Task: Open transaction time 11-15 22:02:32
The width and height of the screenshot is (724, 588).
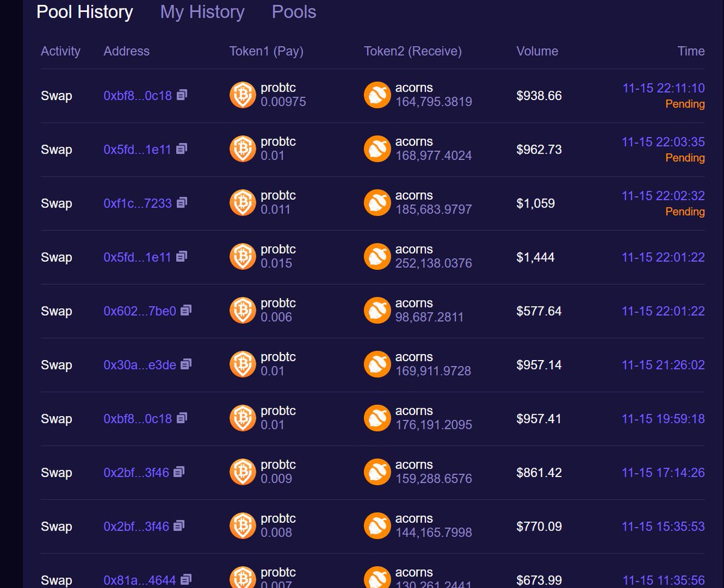Action: click(663, 195)
